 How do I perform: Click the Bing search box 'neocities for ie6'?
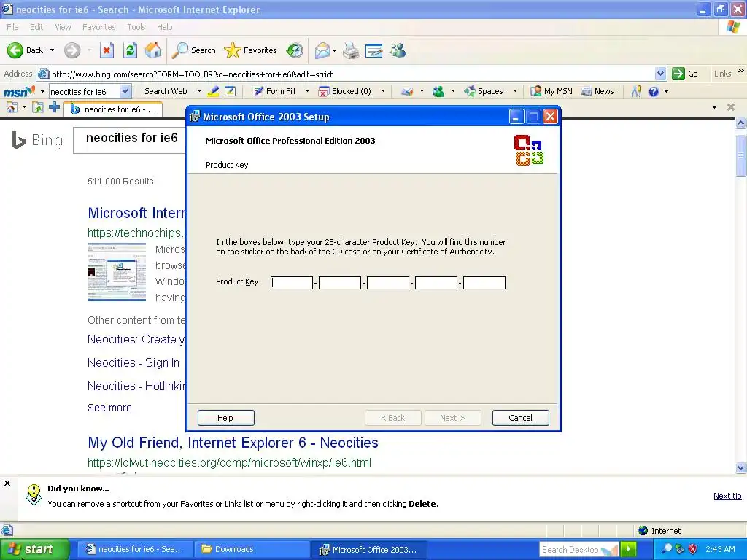point(130,139)
